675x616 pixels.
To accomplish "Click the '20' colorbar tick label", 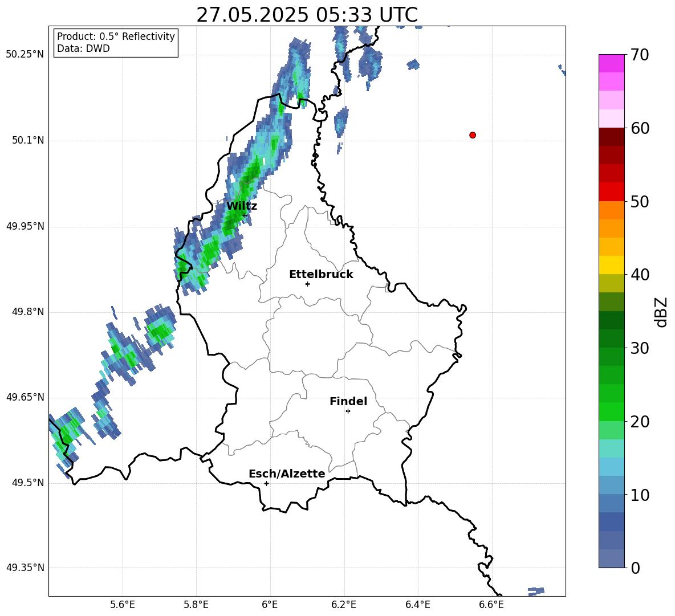I will coord(640,422).
